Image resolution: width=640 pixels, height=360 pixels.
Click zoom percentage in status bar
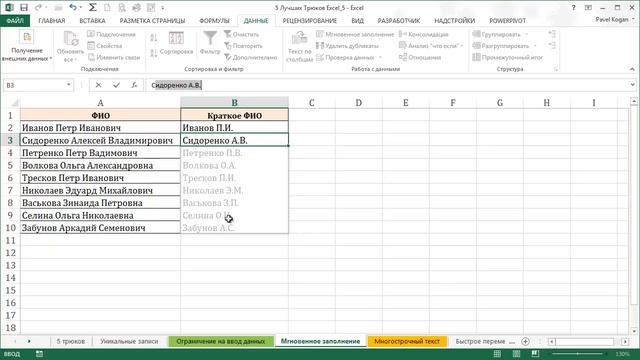pos(622,354)
